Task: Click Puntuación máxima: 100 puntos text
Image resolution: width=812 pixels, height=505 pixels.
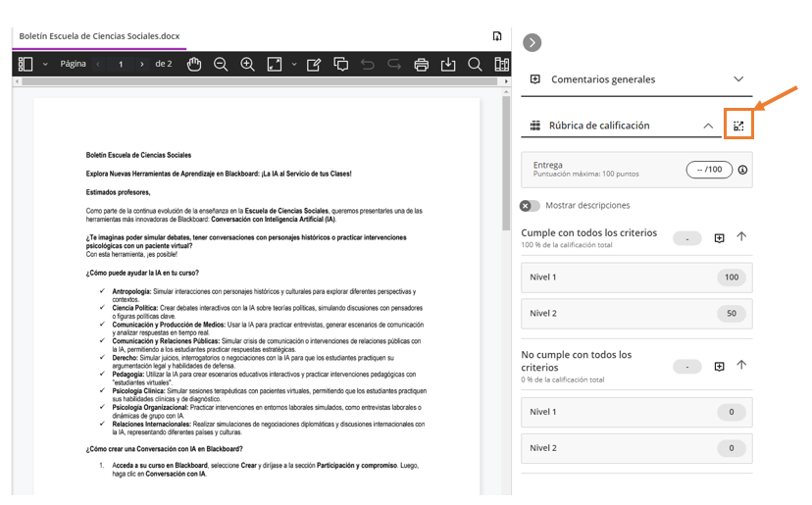Action: coord(585,174)
